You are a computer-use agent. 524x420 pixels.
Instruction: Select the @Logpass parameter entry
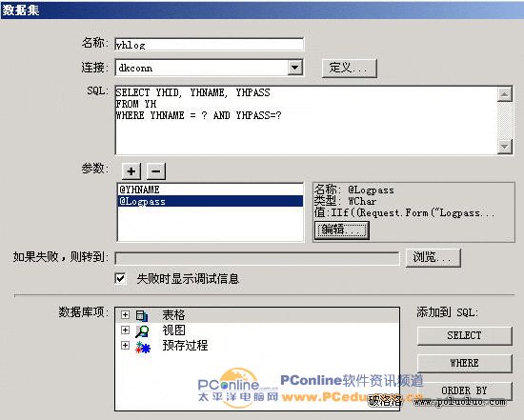pos(211,201)
